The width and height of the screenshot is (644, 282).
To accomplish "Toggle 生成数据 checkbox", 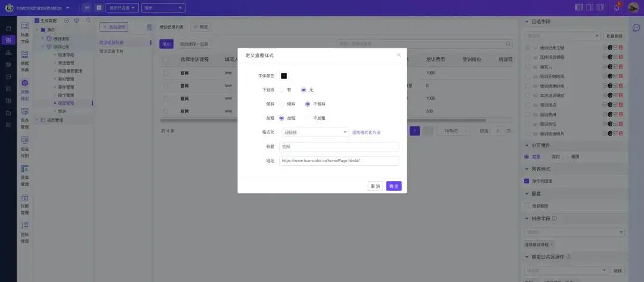I will tap(37, 20).
